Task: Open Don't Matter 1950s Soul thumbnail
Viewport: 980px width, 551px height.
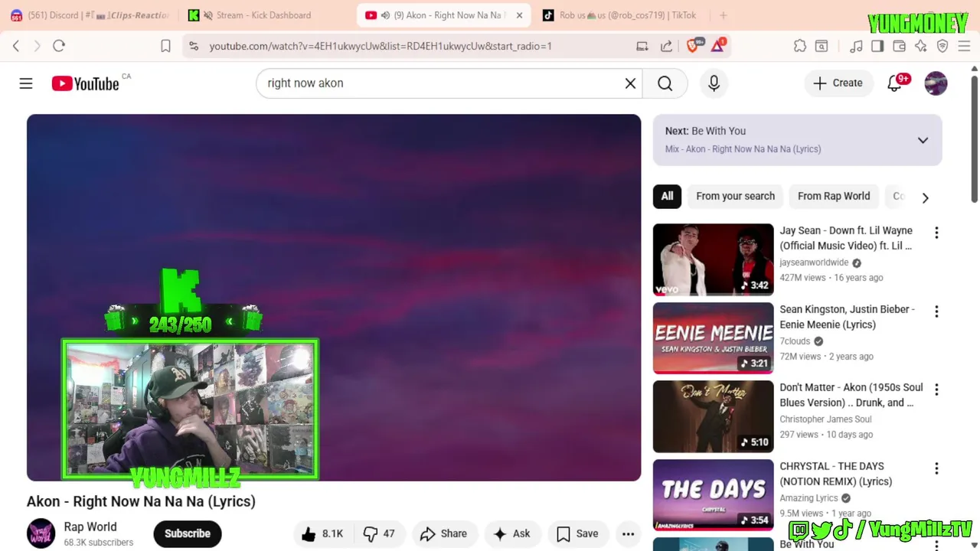Action: point(713,416)
